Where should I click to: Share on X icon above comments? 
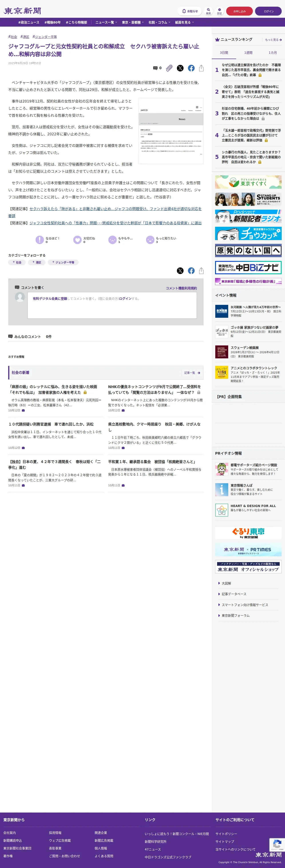point(180,270)
